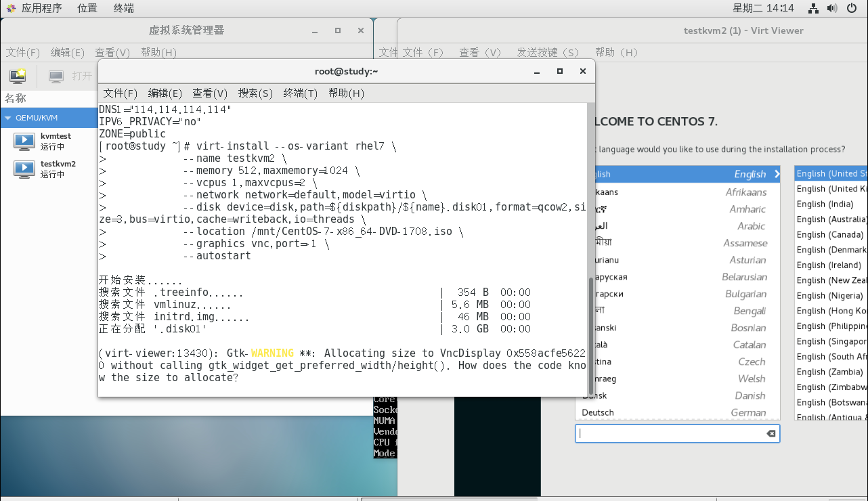
Task: Open 终端(T) menu in terminal window
Action: 301,93
